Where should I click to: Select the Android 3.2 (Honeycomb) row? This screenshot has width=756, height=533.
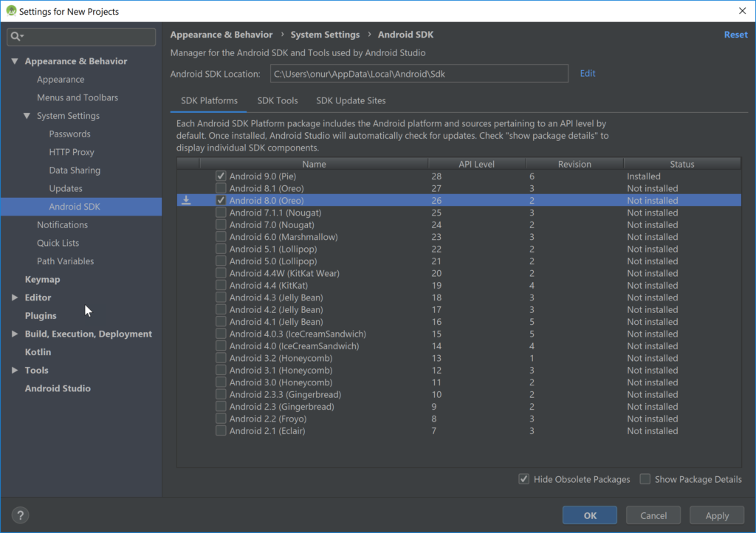point(458,357)
